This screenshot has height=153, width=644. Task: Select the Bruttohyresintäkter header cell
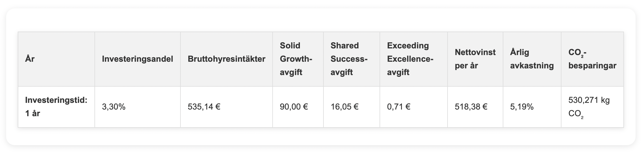226,59
